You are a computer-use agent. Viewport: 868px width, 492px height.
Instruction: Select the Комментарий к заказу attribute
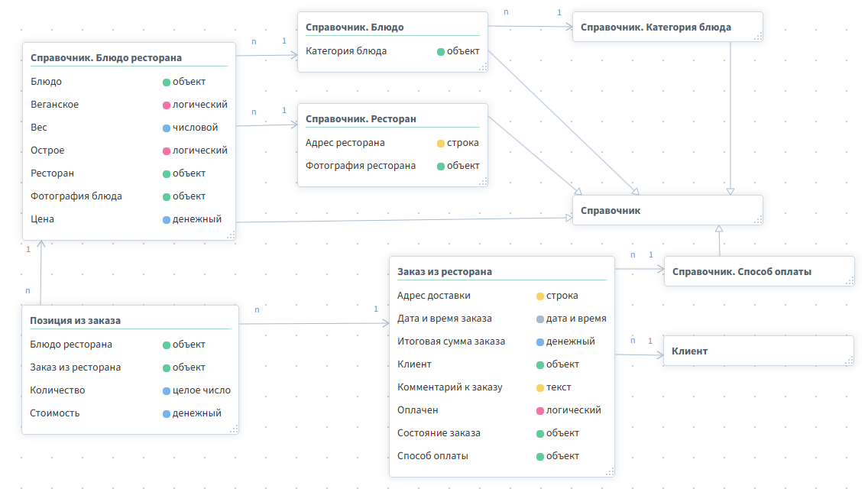[x=449, y=387]
